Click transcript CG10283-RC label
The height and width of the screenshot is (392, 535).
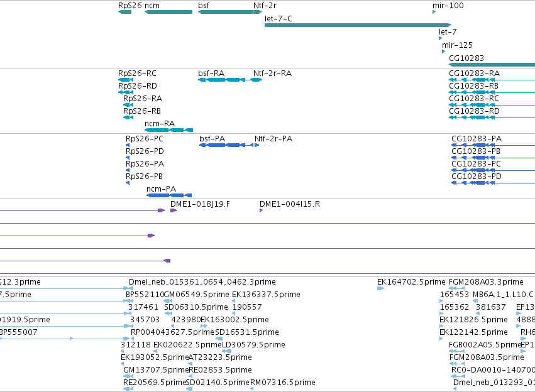[474, 99]
